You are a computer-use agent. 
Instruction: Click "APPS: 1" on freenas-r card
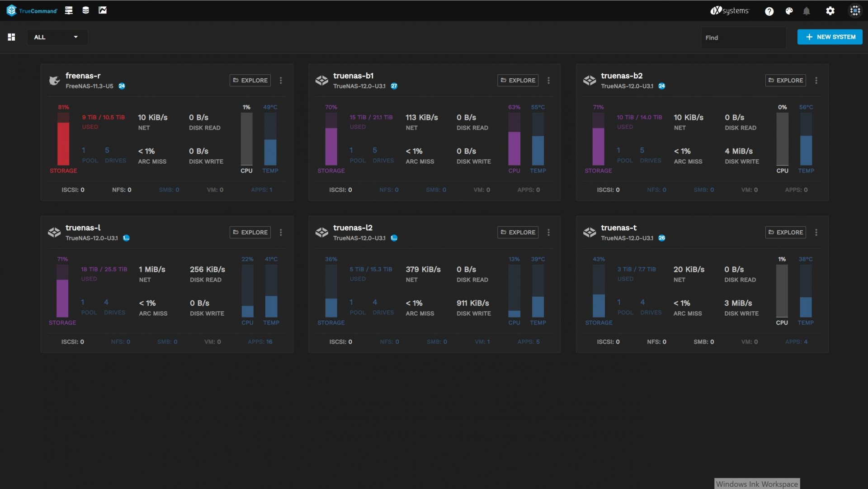click(x=262, y=190)
